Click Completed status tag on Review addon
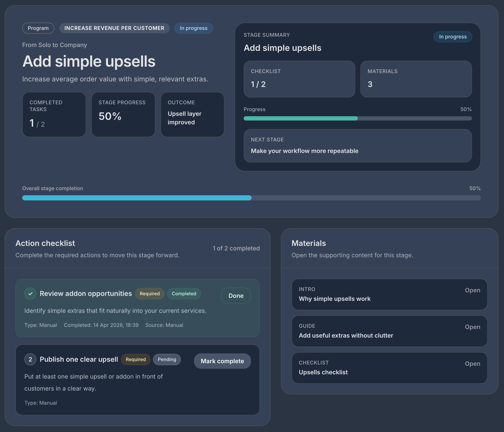This screenshot has height=432, width=504. click(x=184, y=293)
